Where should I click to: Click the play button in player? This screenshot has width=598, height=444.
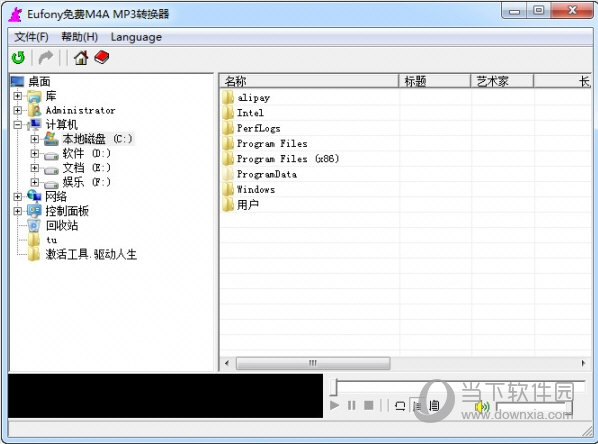[334, 405]
